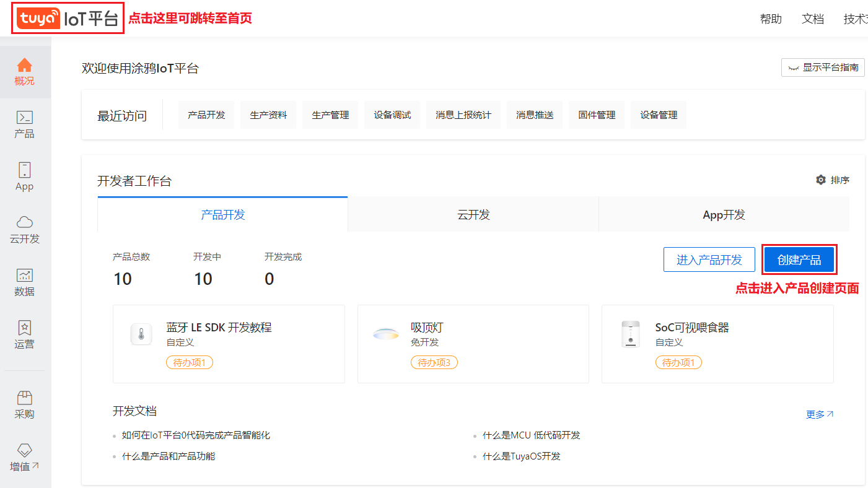Screen dimensions: 868x488
Task: Open the 产品 sidebar section
Action: [x=25, y=124]
